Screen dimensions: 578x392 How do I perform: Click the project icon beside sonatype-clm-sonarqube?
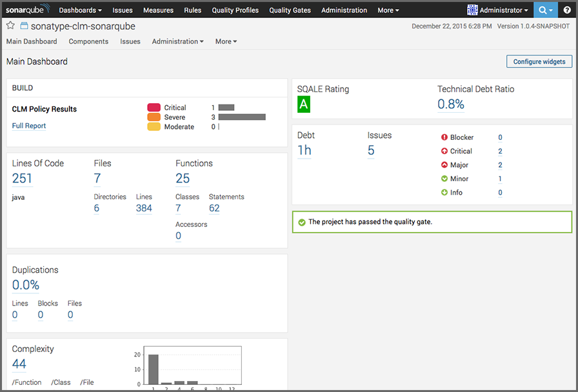point(24,26)
